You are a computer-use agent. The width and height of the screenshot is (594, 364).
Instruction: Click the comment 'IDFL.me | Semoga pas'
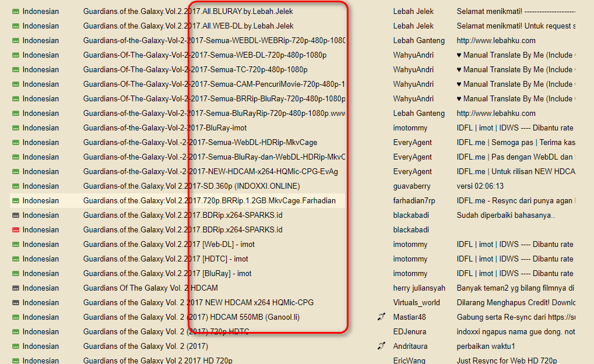[x=516, y=142]
